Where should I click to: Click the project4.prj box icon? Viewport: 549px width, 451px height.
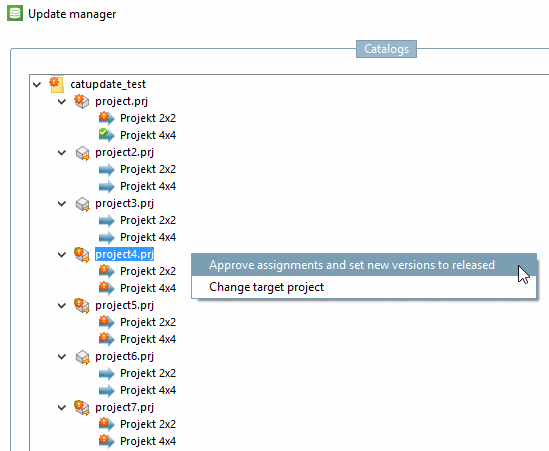(82, 254)
